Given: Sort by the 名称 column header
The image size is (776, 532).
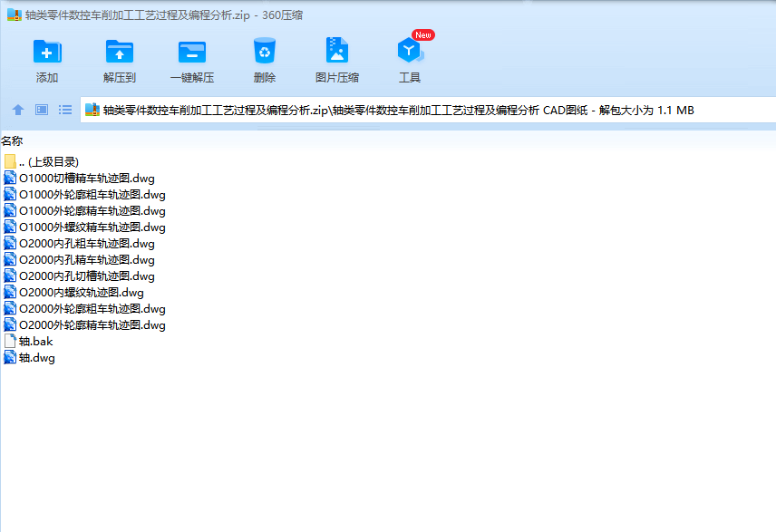Looking at the screenshot, I should coord(12,141).
